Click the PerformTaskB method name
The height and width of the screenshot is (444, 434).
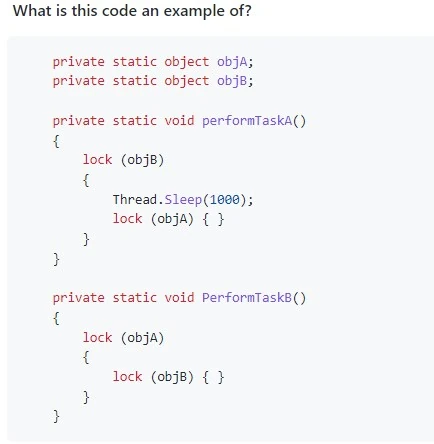click(x=247, y=297)
